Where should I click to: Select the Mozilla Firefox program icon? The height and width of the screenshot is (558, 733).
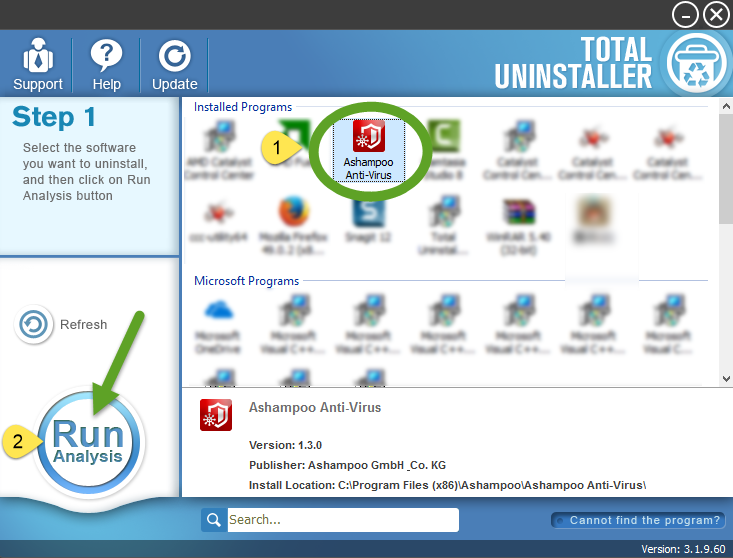click(x=294, y=225)
